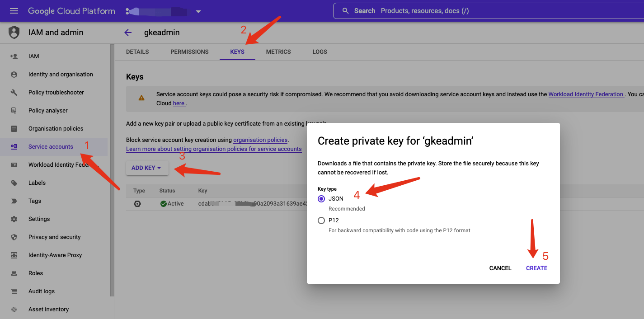Select the JSON key type

pyautogui.click(x=321, y=199)
